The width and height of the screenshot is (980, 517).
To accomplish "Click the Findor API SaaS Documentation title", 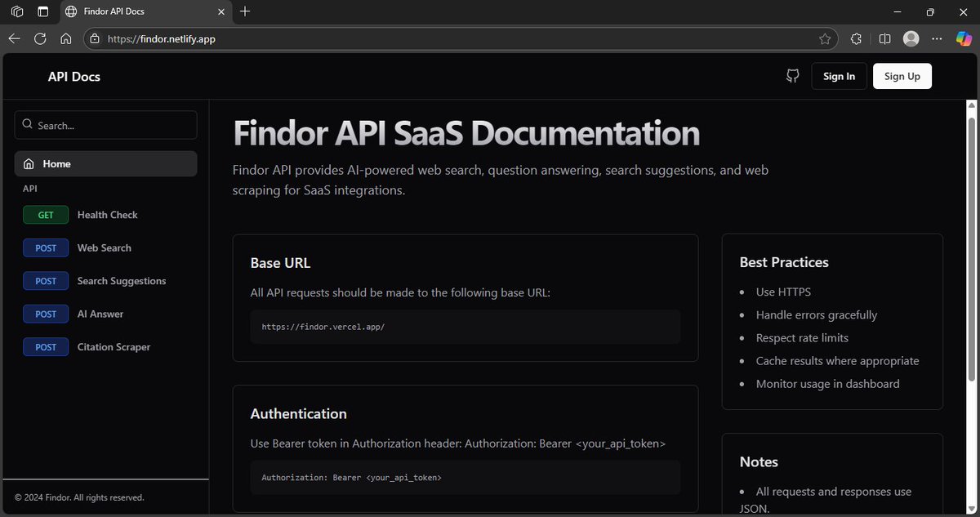I will (466, 133).
